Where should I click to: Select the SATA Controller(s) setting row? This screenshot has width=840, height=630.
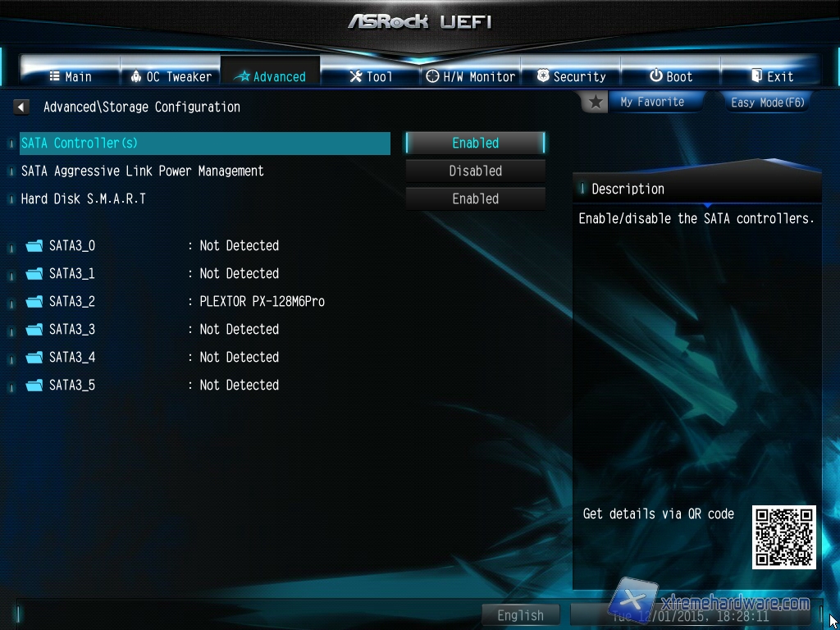204,143
